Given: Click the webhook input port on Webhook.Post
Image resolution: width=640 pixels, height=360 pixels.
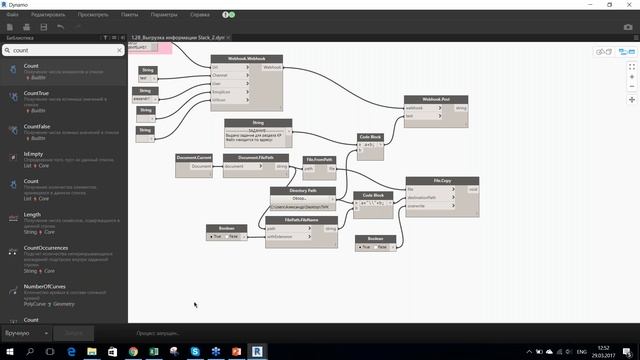Looking at the screenshot, I should tap(423, 108).
